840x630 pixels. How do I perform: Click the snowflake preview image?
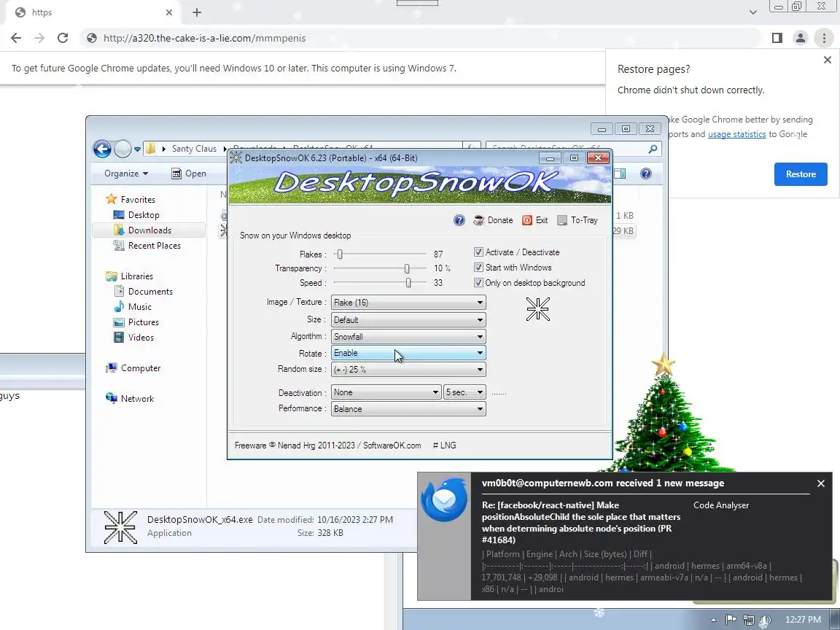[538, 309]
